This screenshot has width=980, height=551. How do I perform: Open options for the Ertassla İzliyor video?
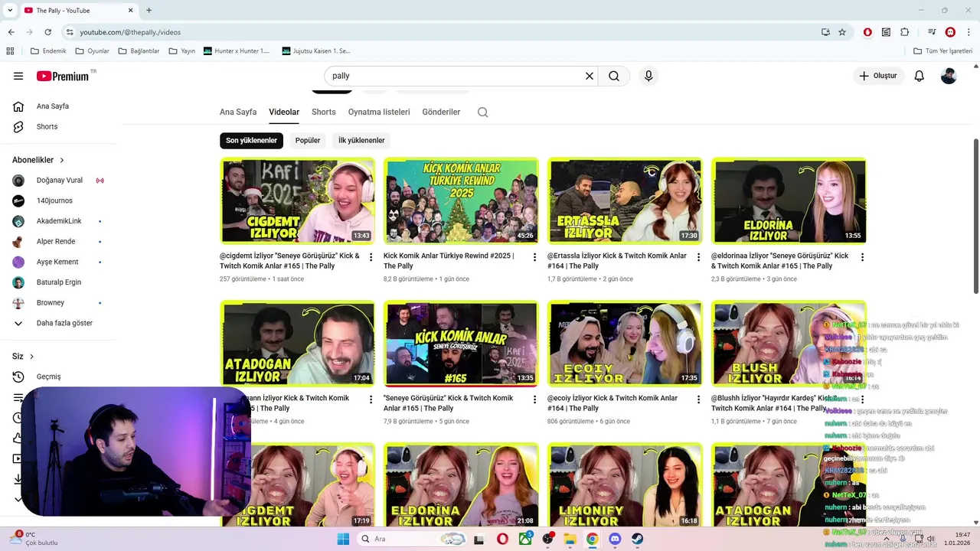[x=698, y=257]
